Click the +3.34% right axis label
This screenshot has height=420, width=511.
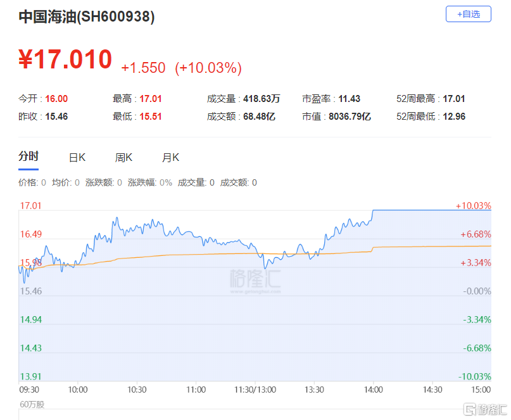[476, 262]
